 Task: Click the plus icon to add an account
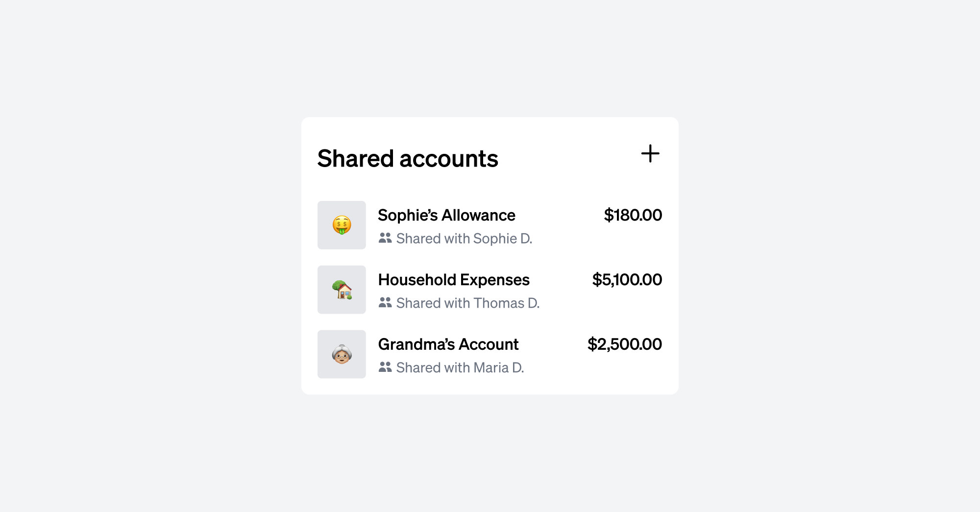pos(651,153)
